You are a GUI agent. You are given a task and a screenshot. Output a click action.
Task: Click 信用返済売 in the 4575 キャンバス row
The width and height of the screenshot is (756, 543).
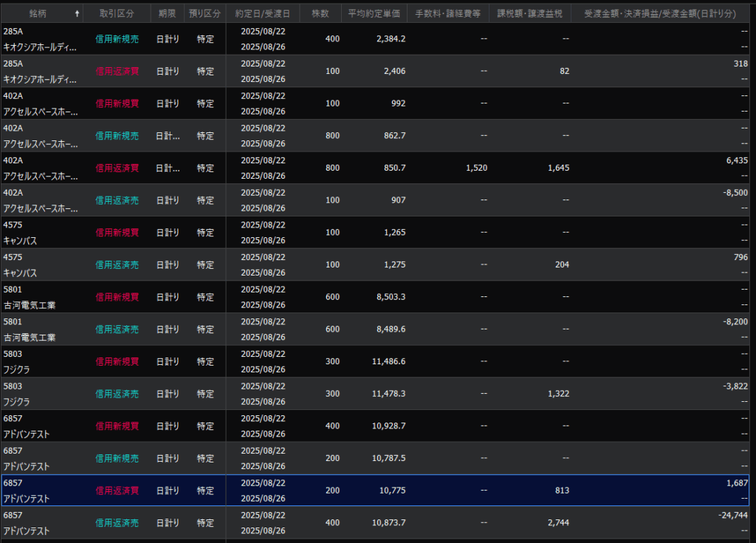pos(117,265)
